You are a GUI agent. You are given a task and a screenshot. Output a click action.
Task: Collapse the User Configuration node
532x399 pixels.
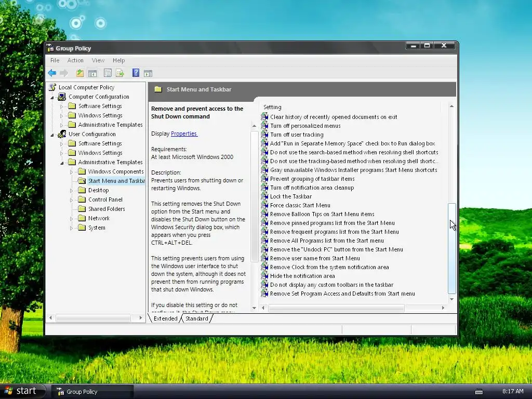click(52, 135)
